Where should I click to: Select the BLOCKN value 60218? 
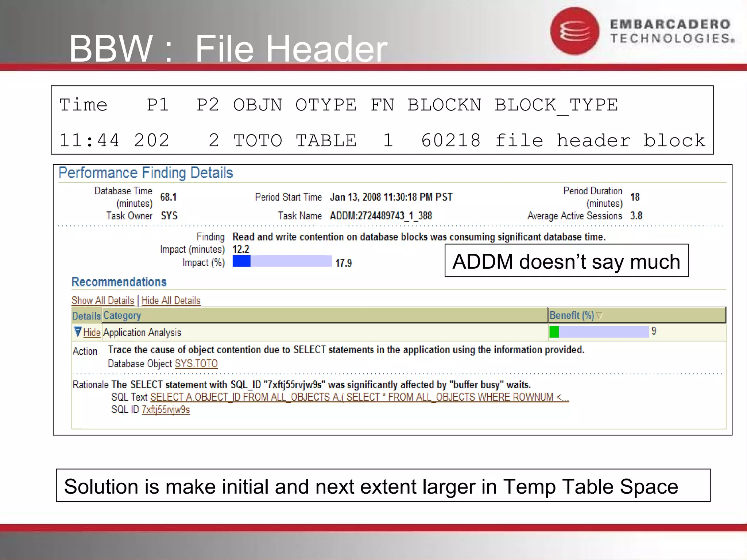(x=451, y=141)
